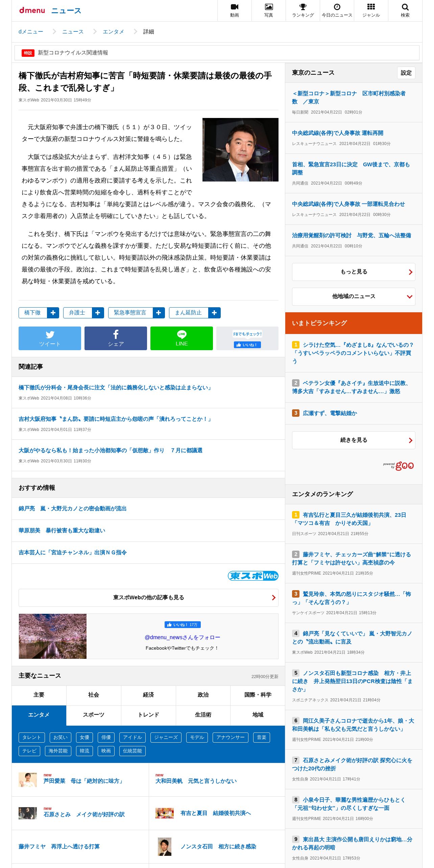Select the 政治 news tab
Viewport: 434px width, 868px height.
point(203,695)
